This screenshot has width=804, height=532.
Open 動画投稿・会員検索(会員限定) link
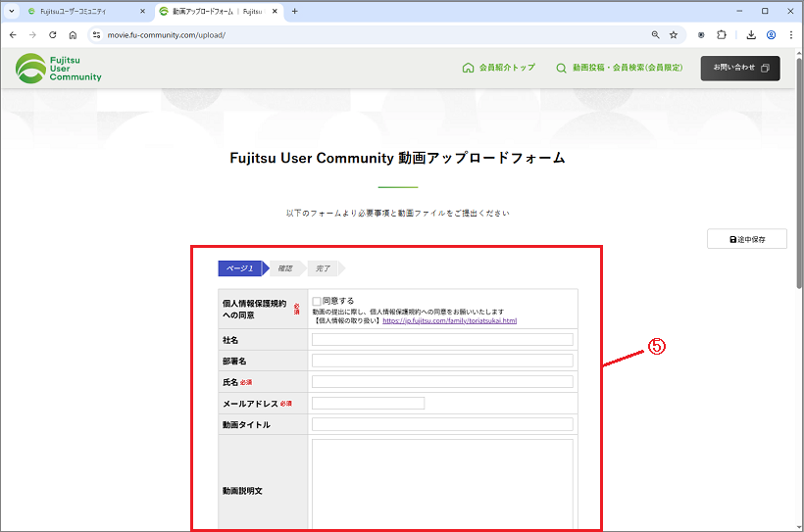[x=620, y=68]
